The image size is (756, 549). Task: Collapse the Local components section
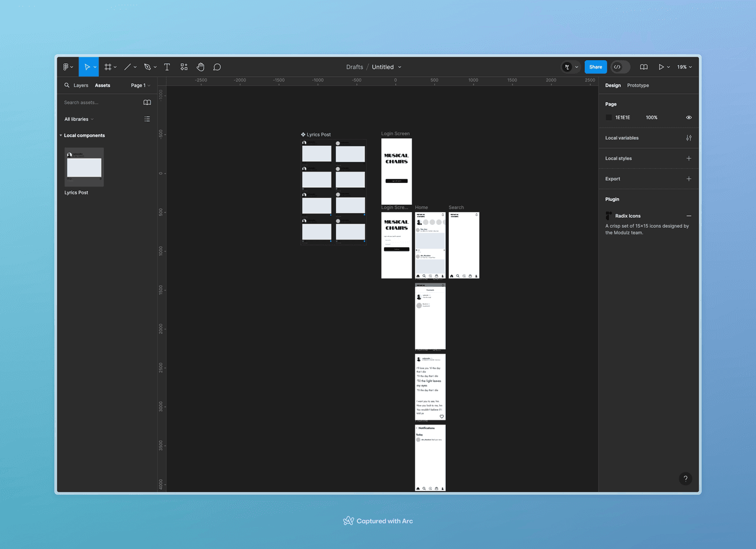pyautogui.click(x=61, y=136)
